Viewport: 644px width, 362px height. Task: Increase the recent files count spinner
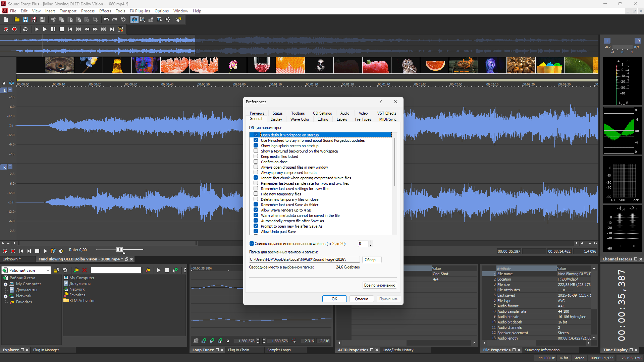coord(371,242)
